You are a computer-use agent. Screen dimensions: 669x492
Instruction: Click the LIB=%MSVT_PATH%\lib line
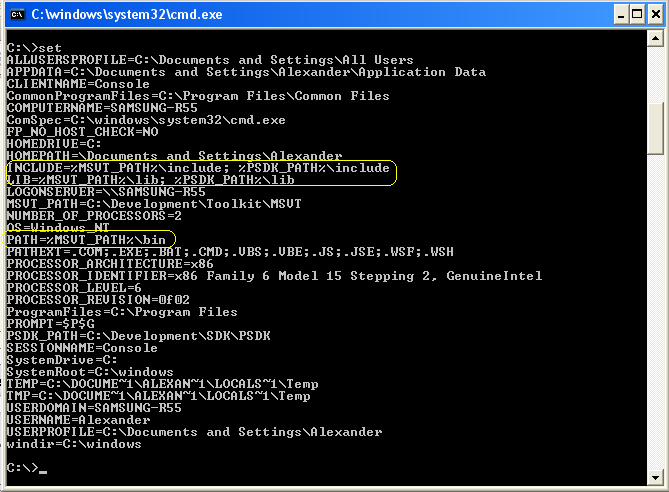150,180
